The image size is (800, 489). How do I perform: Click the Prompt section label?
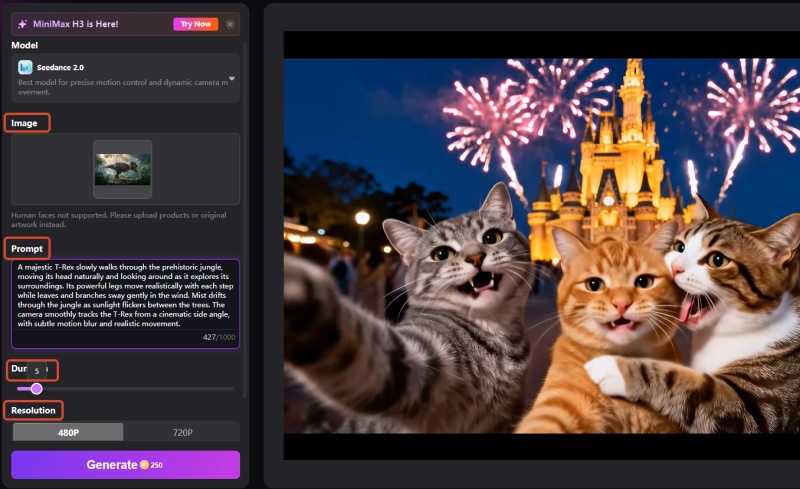27,249
